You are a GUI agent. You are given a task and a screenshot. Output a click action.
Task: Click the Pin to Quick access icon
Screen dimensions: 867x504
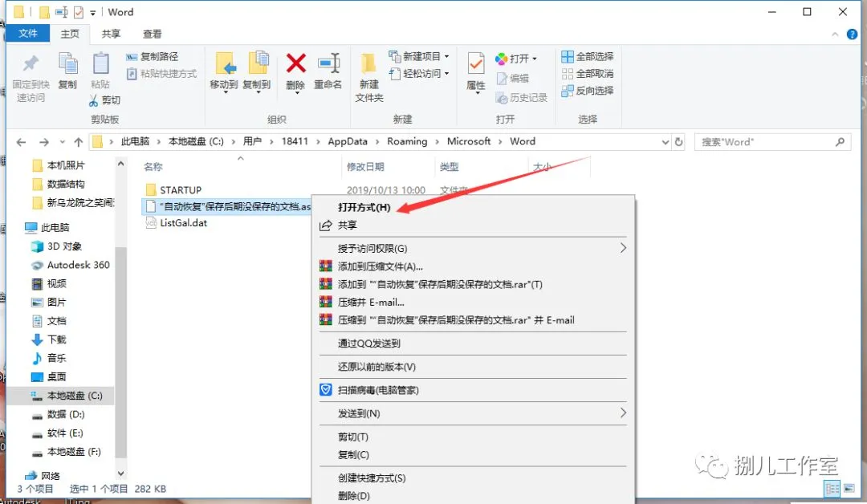click(x=31, y=63)
